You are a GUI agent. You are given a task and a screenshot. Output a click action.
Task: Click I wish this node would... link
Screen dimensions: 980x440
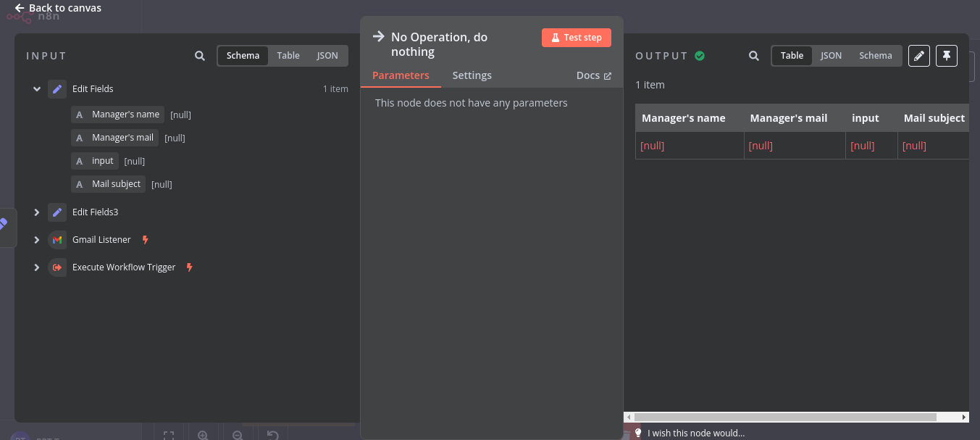coord(696,433)
